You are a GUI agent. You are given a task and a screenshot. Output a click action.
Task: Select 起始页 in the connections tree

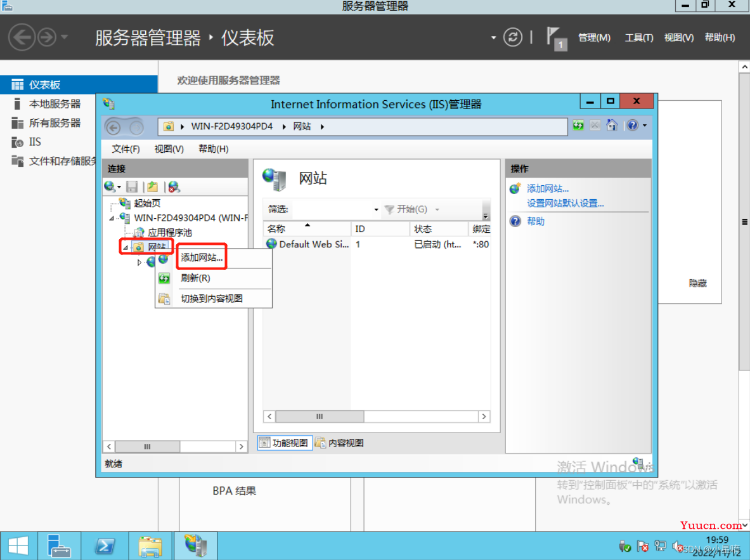pyautogui.click(x=147, y=203)
